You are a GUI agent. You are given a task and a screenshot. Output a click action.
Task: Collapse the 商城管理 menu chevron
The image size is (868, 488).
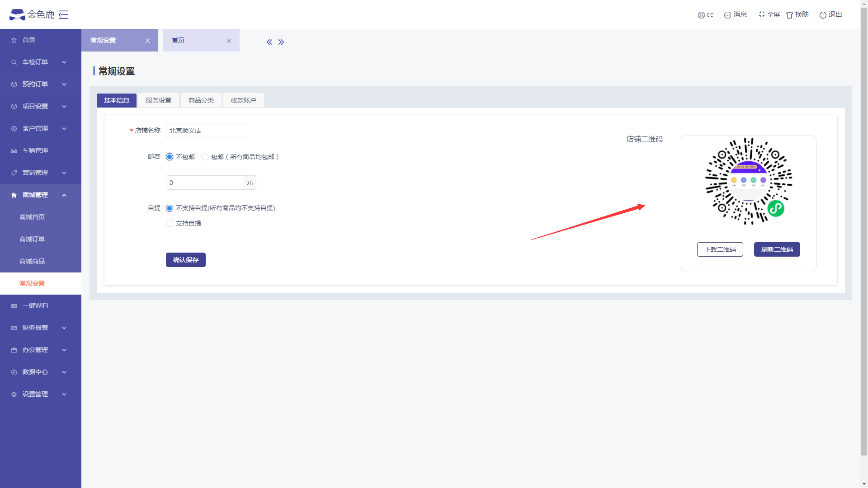[64, 195]
